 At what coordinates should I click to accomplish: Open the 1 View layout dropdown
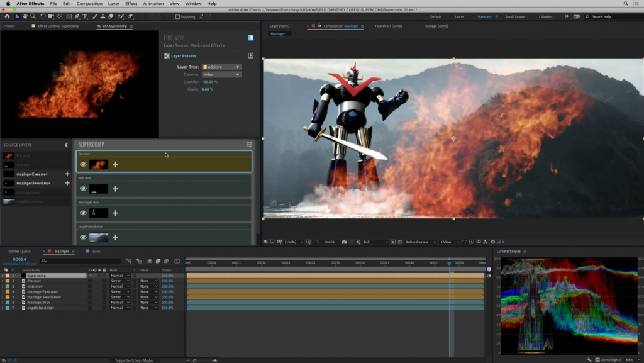449,242
